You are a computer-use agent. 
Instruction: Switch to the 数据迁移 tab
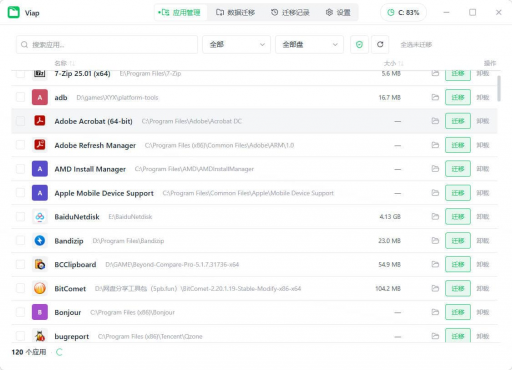click(x=236, y=13)
